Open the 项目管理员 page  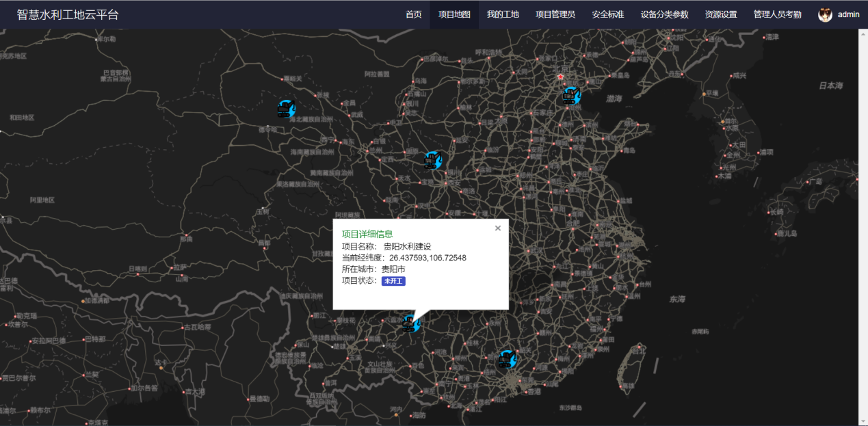coord(555,14)
